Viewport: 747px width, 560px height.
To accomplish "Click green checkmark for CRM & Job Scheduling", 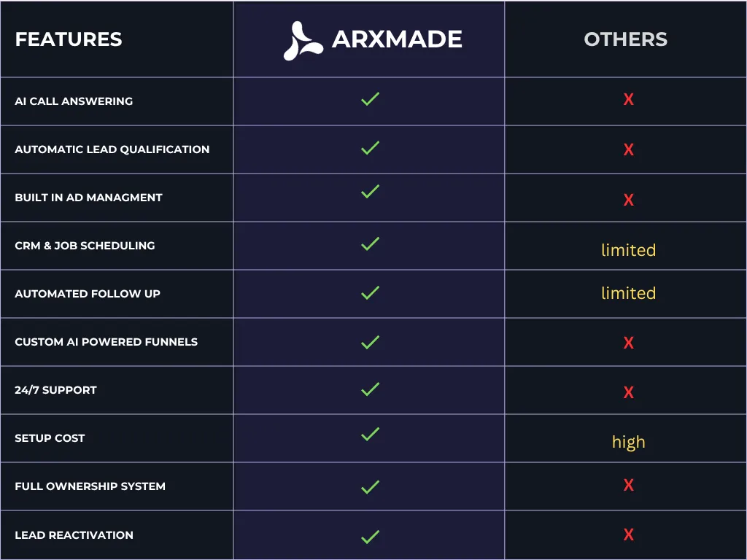I will [370, 244].
